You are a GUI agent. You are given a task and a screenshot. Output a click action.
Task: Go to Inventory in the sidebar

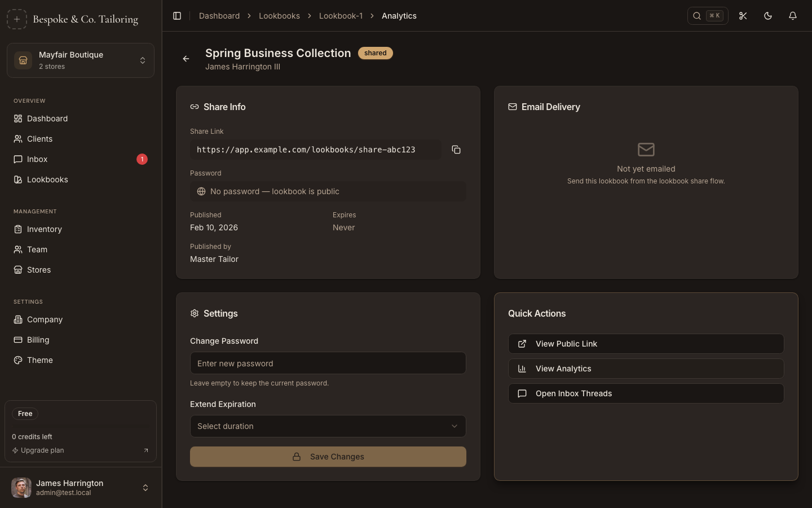point(44,229)
